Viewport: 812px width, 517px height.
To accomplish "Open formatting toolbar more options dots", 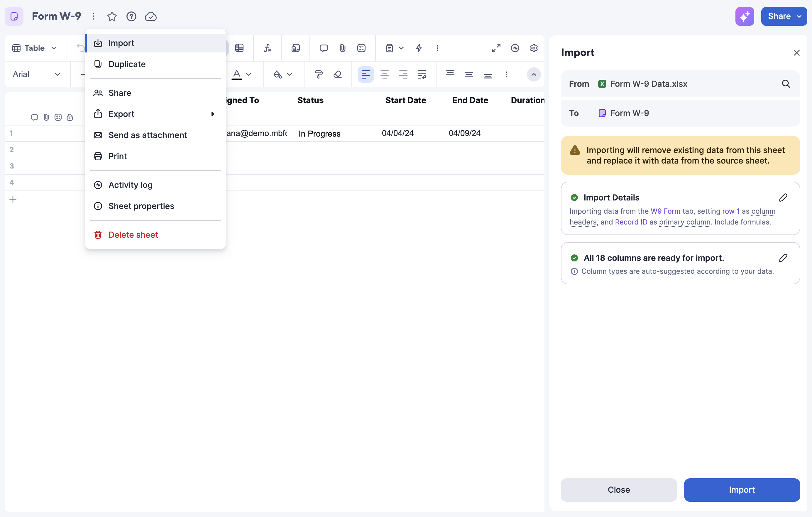I will point(507,74).
